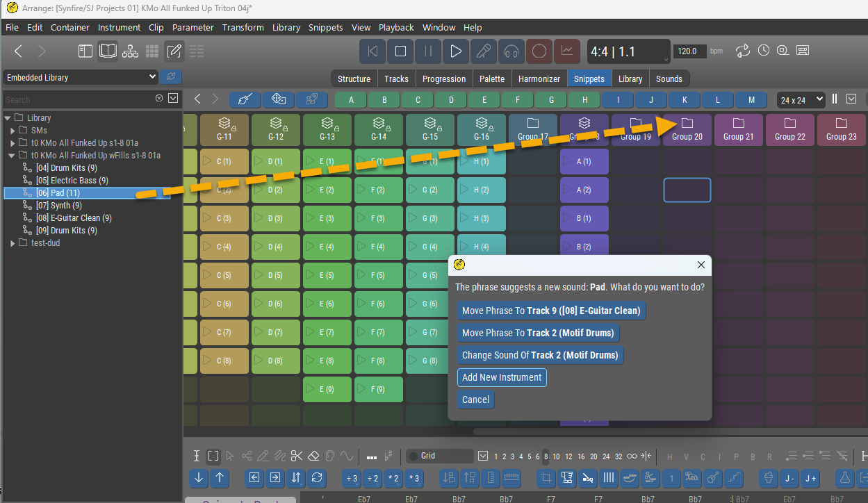This screenshot has width=868, height=503.
Task: Expand the test-dud folder
Action: point(13,243)
